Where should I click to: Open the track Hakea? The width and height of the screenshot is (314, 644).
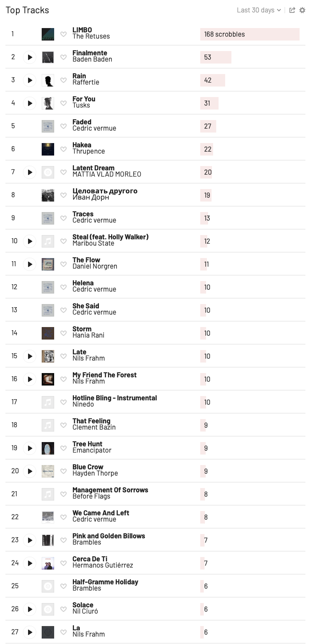[x=82, y=145]
